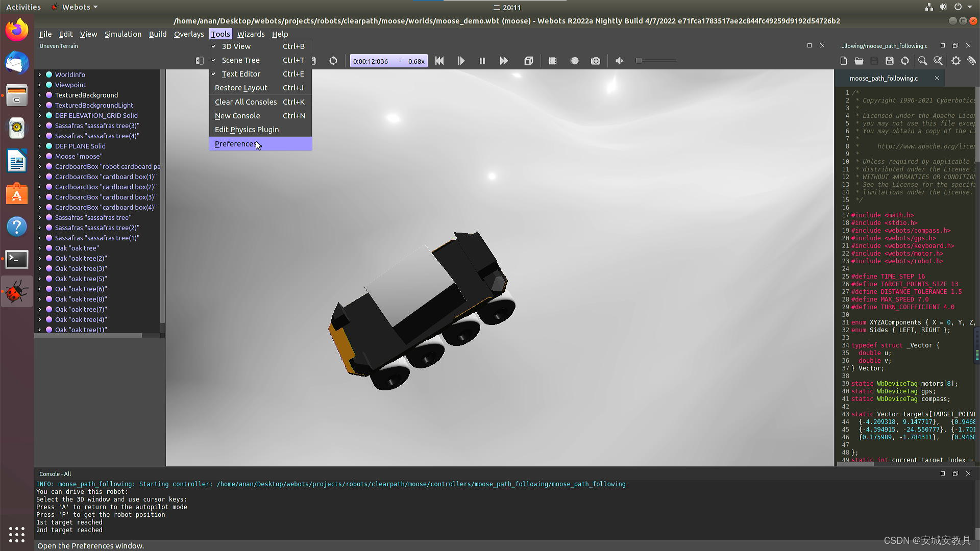Open Find with the magnifier icon

click(923, 61)
